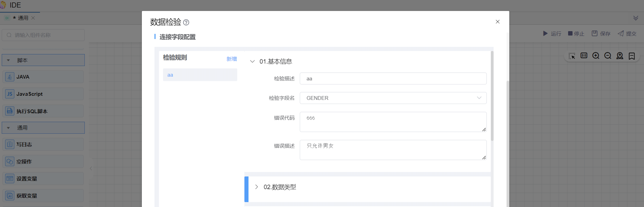Image resolution: width=644 pixels, height=207 pixels.
Task: Click the 执行SQL脚本 component icon
Action: click(x=10, y=111)
